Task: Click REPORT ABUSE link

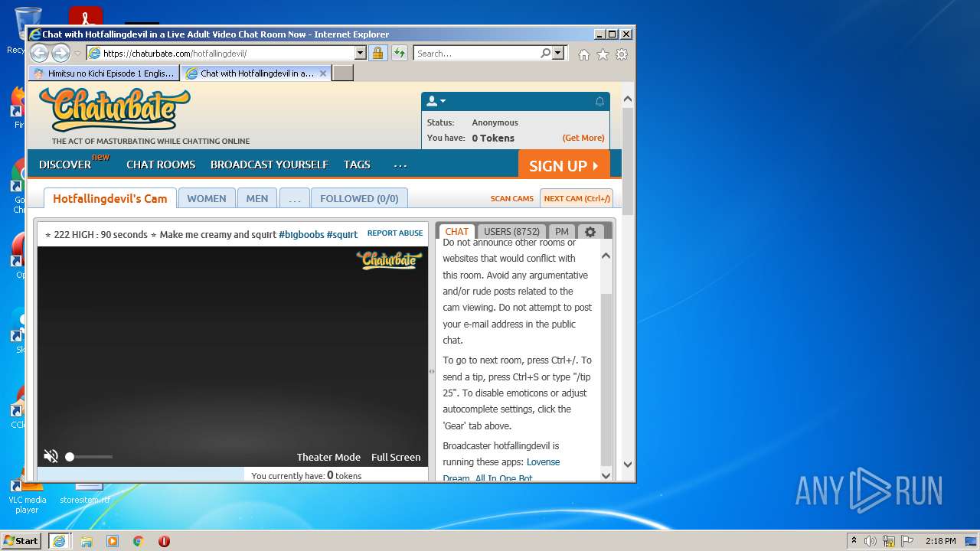Action: tap(395, 233)
